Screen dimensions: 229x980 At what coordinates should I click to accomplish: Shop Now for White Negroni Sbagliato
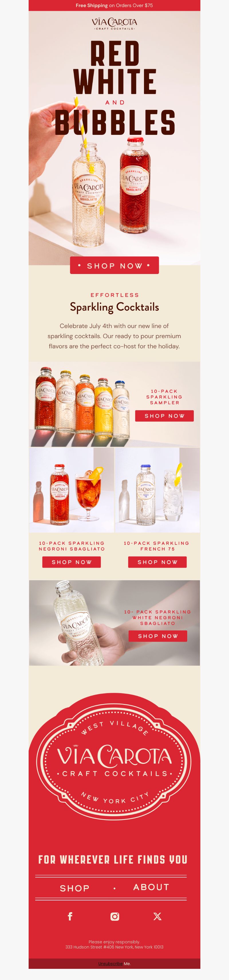click(x=158, y=636)
